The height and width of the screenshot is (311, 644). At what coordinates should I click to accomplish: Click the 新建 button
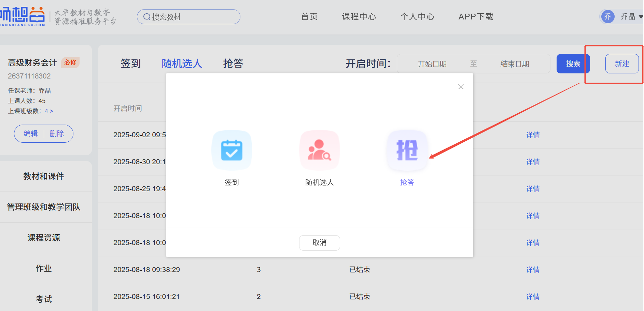[622, 64]
